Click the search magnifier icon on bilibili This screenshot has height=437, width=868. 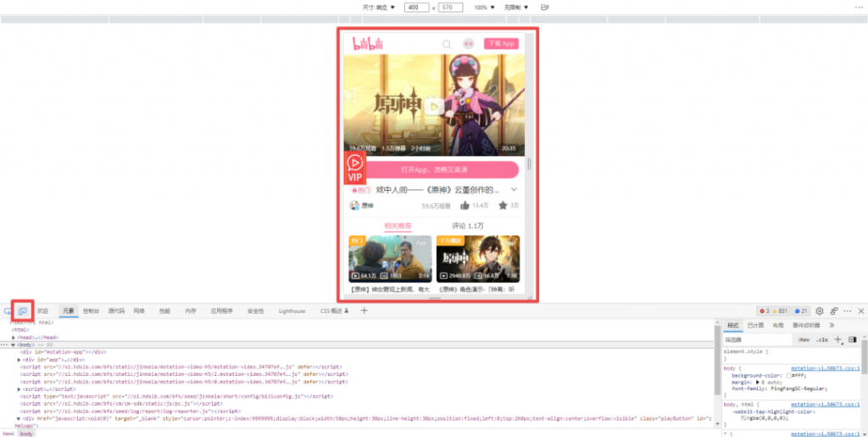coord(447,44)
